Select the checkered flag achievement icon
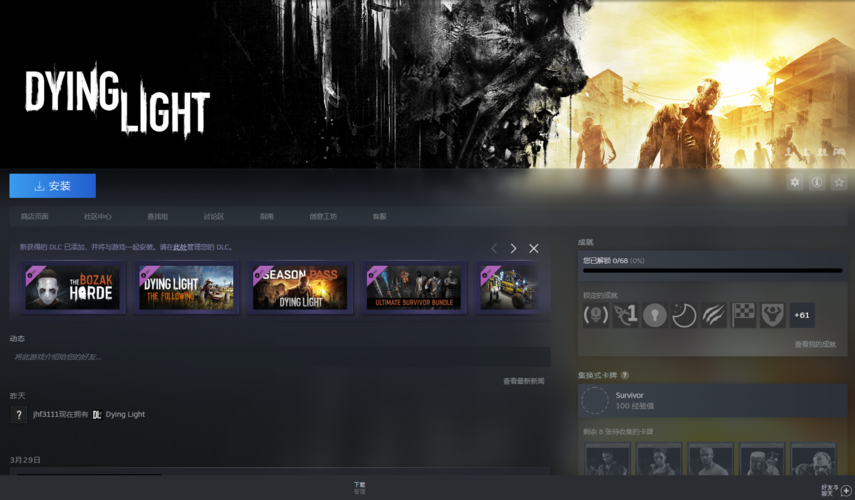 (743, 315)
